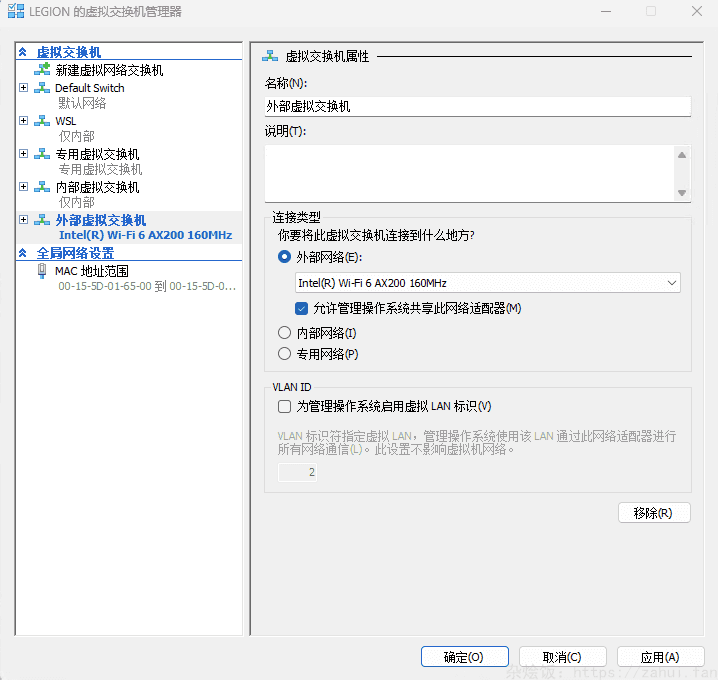Click the 内部虚拟交换机 icon in the tree

point(42,187)
